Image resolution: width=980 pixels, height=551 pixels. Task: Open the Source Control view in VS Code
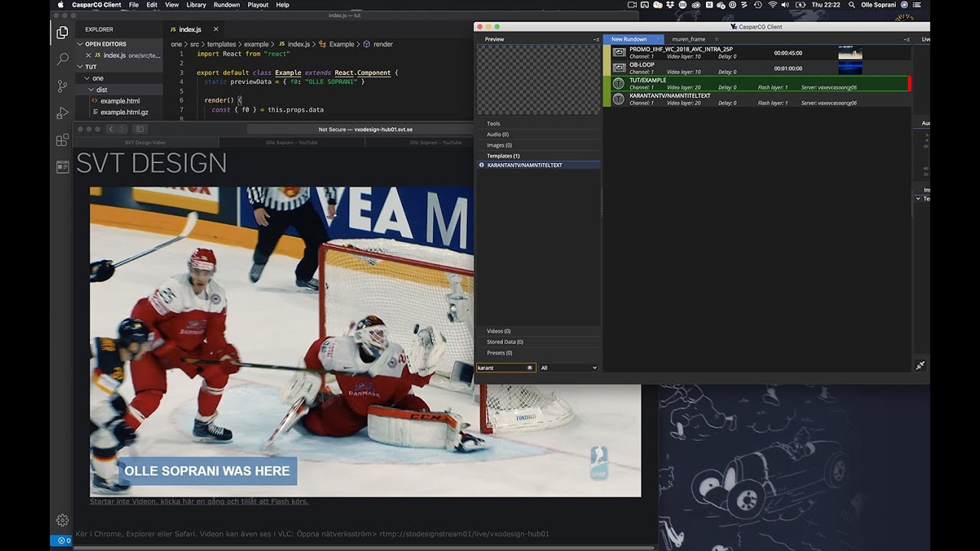point(63,86)
